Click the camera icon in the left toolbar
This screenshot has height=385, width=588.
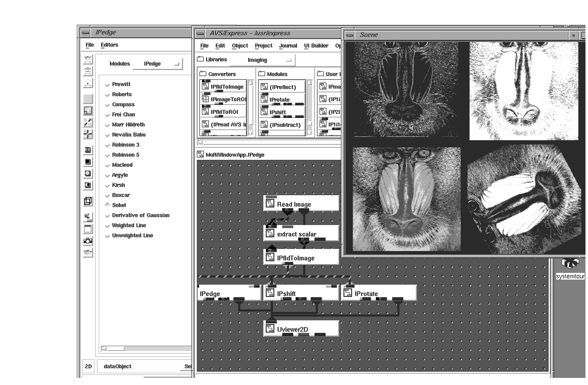pos(88,241)
